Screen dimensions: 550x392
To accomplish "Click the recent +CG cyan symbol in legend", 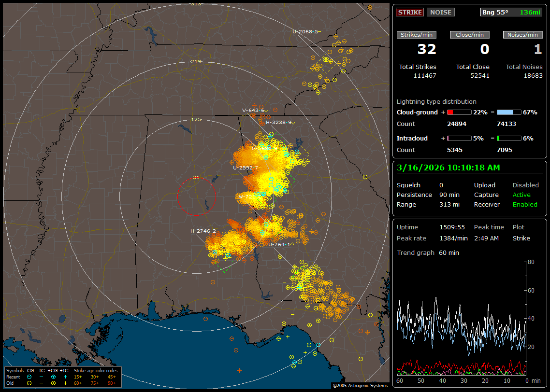I will 53,377.
